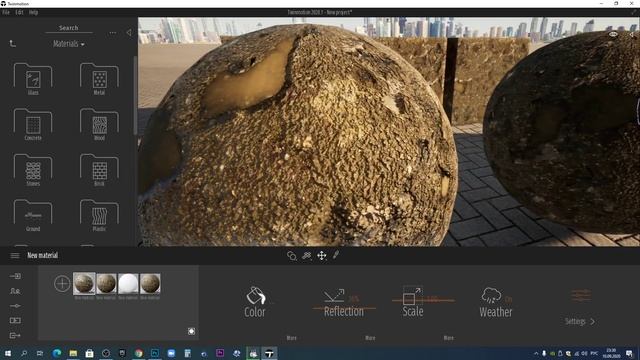Open the Glass materials folder
This screenshot has width=640, height=360.
click(33, 79)
